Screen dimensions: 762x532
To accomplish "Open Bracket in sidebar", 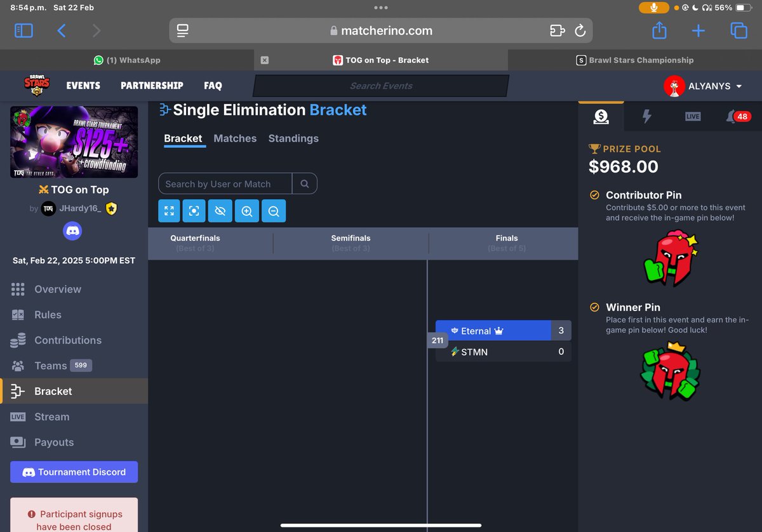I will coord(74,391).
